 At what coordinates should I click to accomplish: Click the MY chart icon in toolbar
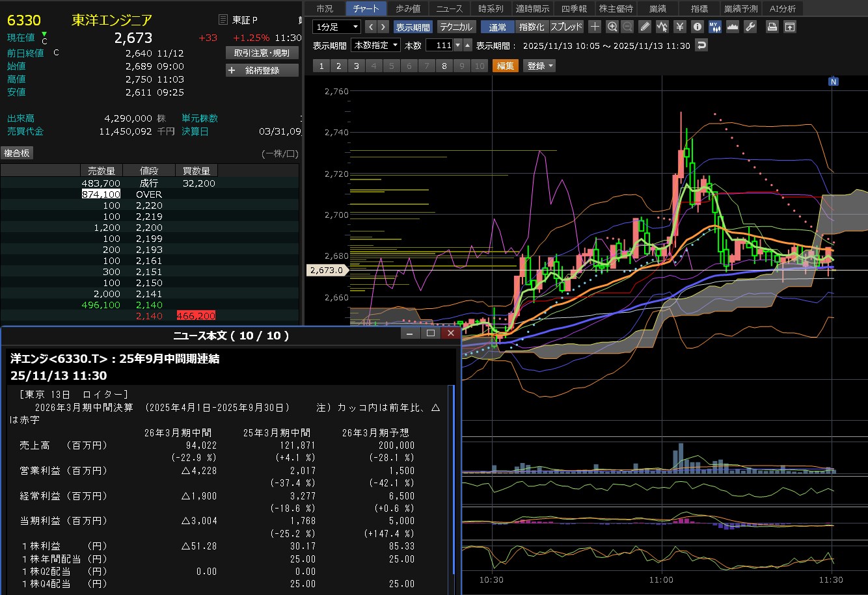point(715,27)
